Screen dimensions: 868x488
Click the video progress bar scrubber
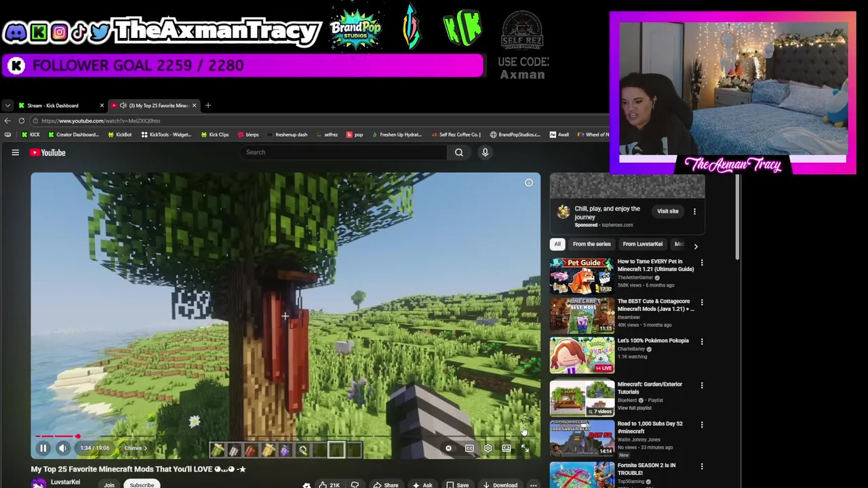tap(78, 436)
